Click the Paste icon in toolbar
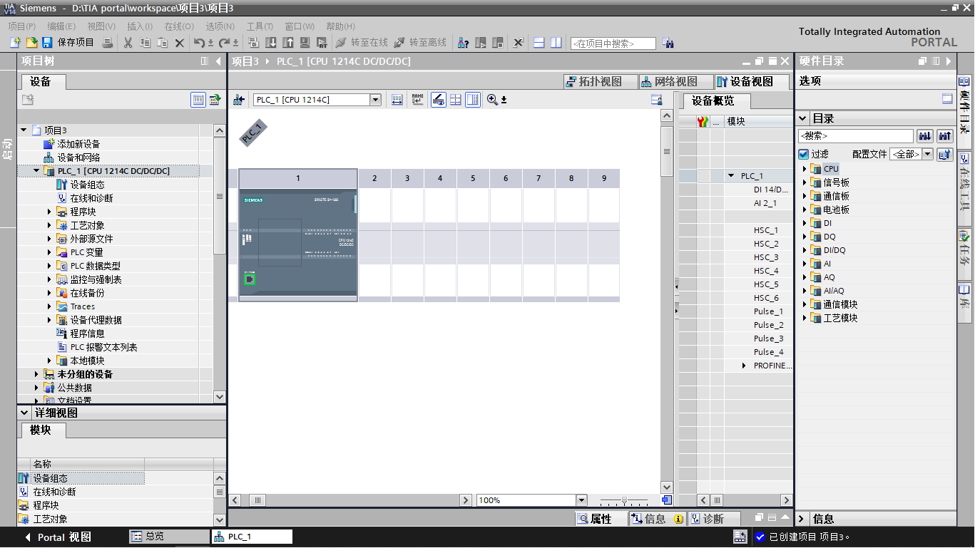This screenshot has height=553, width=980. pyautogui.click(x=162, y=43)
